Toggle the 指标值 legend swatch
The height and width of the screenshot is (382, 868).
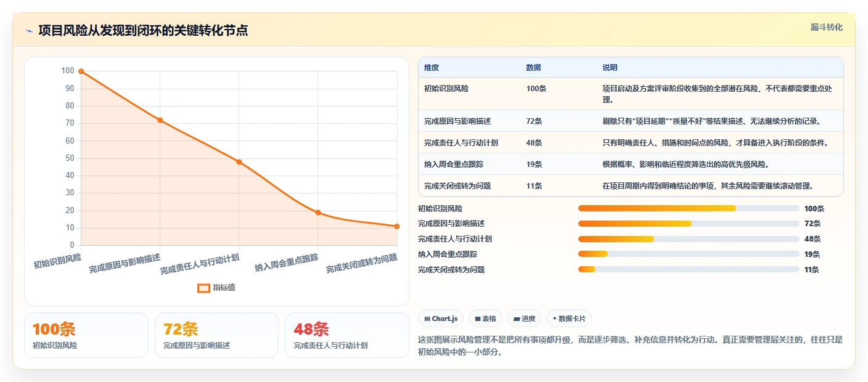point(203,288)
